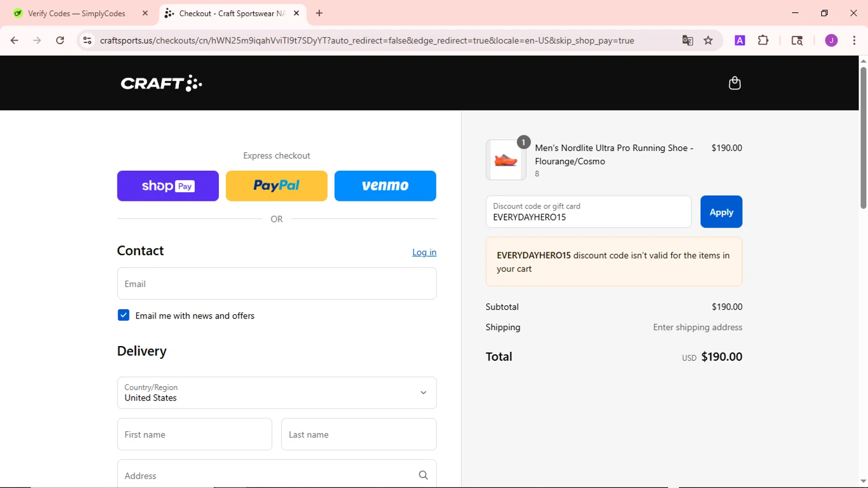View site information icon in address bar

point(87,41)
